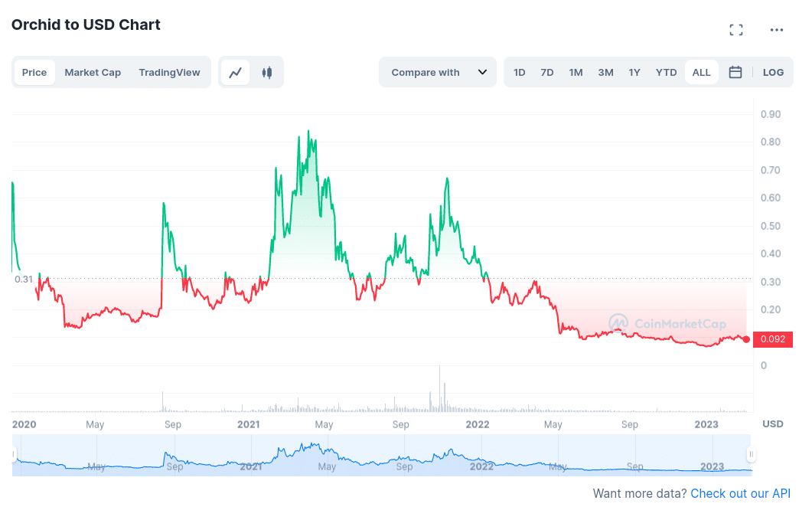Select the Price tab
812x520 pixels.
pos(34,73)
